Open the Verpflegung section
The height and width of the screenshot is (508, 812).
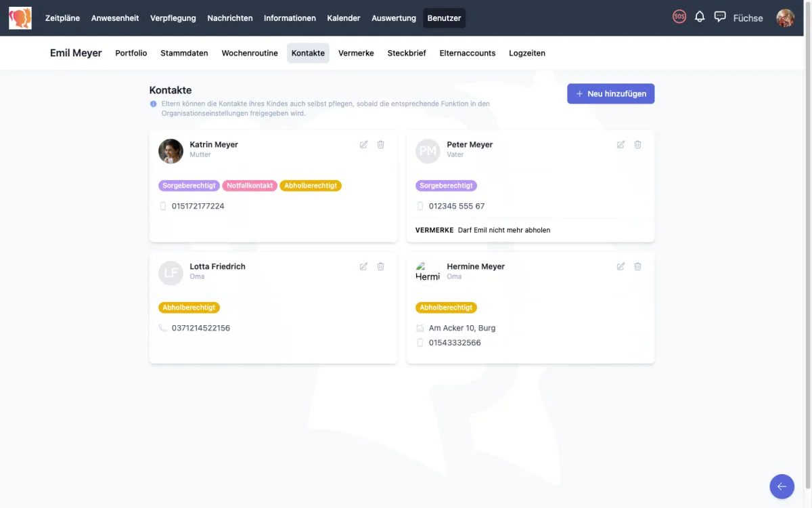pyautogui.click(x=173, y=18)
